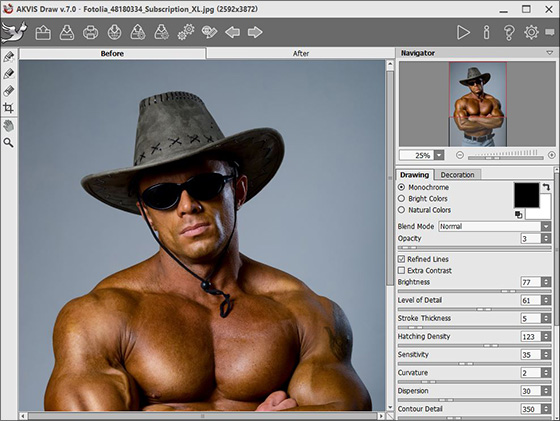Screen dimensions: 560x421
Task: Open the zoom percentage dropdown
Action: [x=439, y=155]
